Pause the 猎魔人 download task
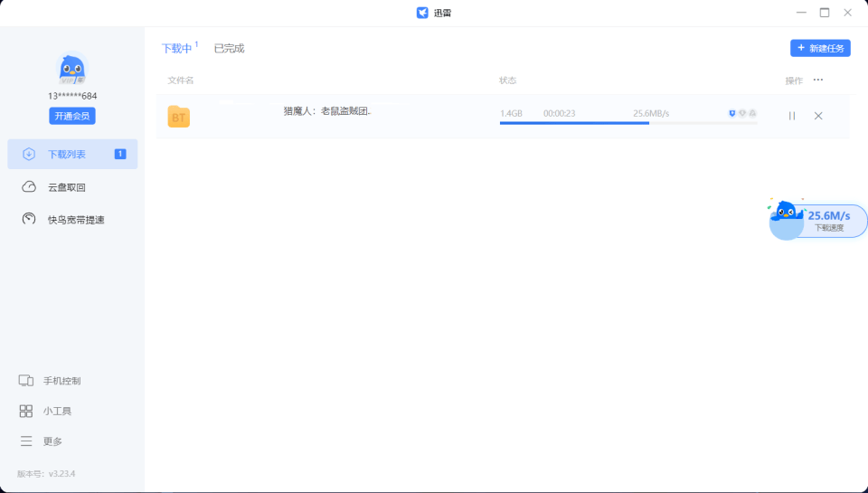 point(792,116)
